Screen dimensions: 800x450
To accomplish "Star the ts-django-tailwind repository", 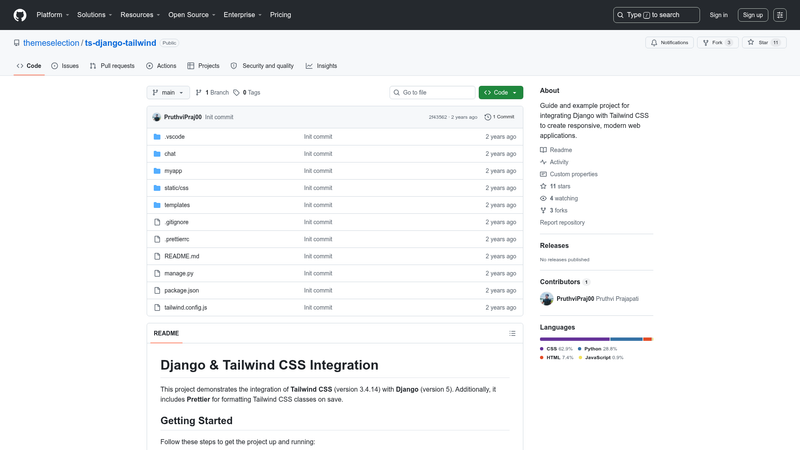I will tap(764, 43).
